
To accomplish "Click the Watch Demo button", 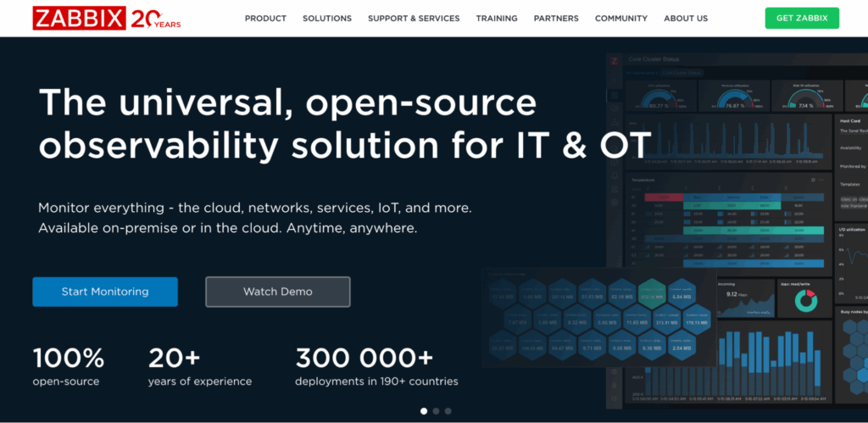I will (x=278, y=292).
